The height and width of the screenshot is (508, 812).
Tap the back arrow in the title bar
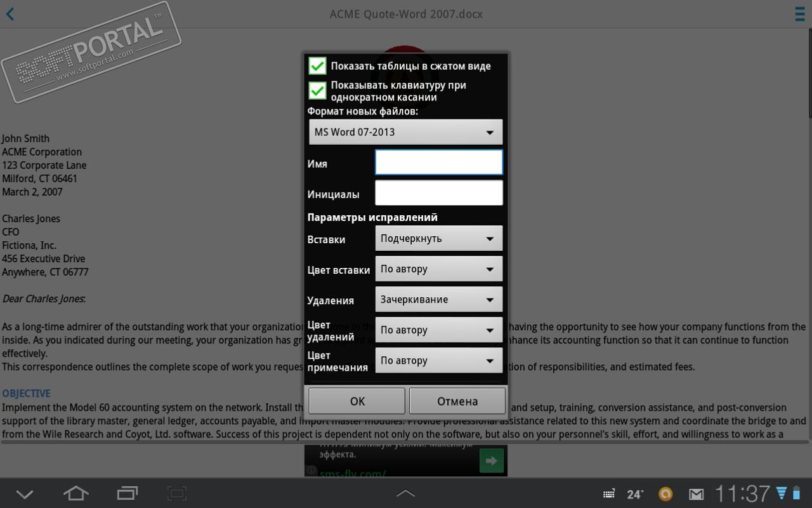(x=10, y=14)
